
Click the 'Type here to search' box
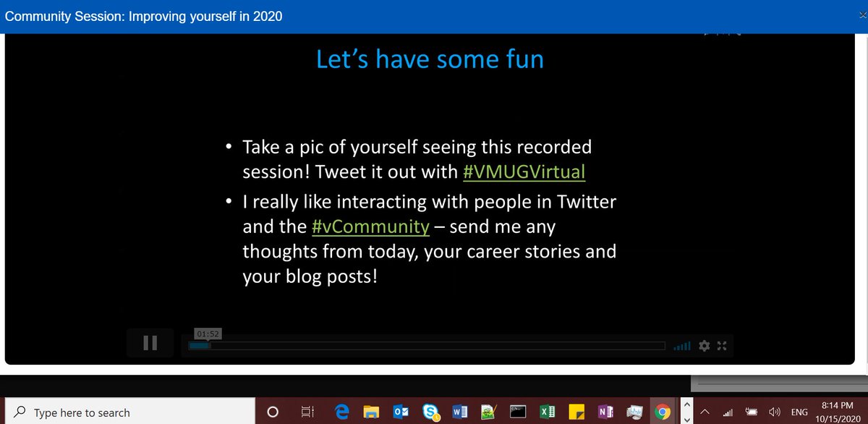pyautogui.click(x=129, y=412)
